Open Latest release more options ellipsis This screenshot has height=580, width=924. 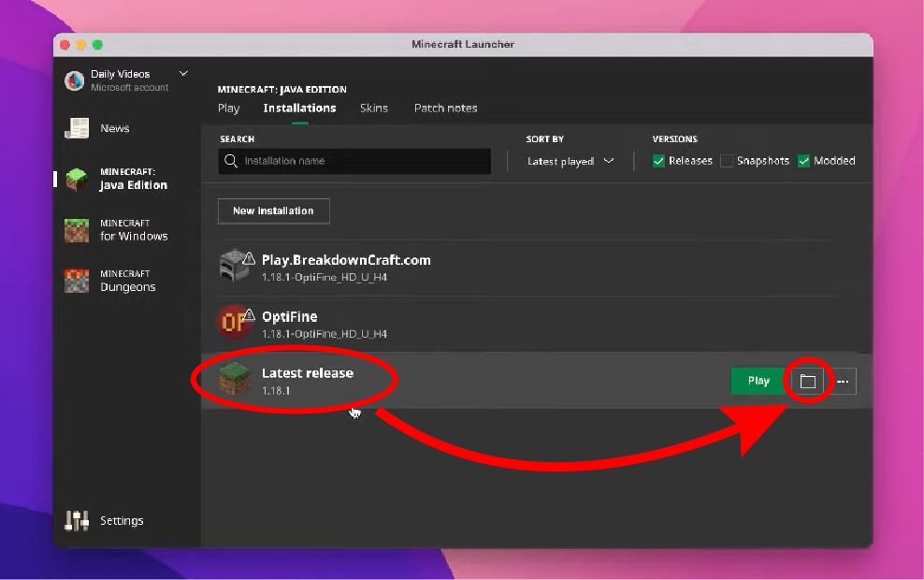tap(843, 382)
